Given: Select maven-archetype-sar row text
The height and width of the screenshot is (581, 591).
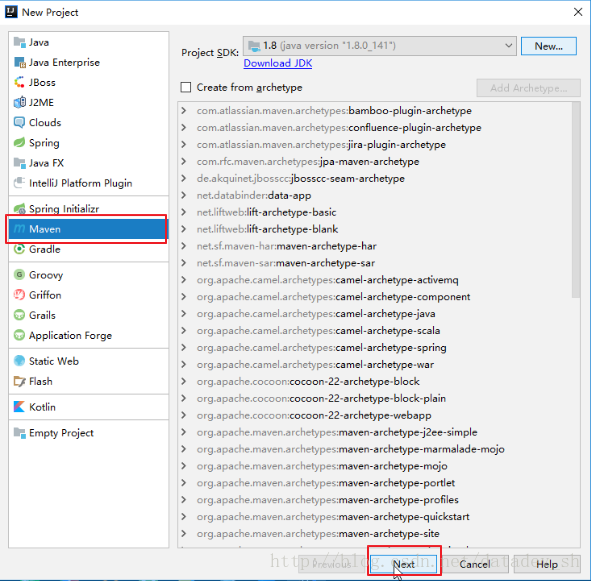Looking at the screenshot, I should (x=285, y=263).
